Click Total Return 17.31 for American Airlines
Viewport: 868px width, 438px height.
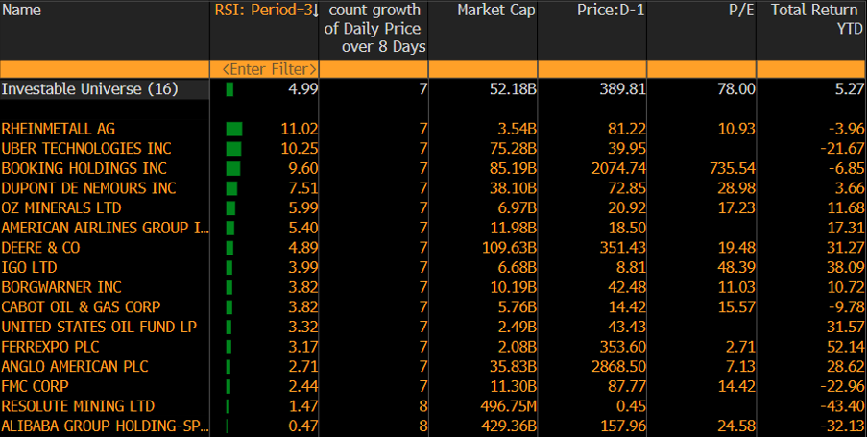(845, 229)
